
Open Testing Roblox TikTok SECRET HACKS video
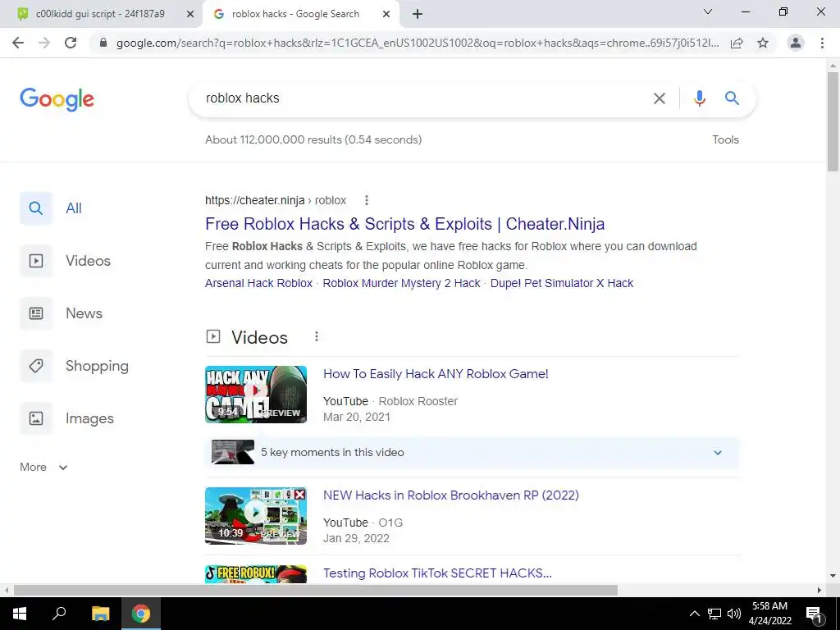pos(437,573)
